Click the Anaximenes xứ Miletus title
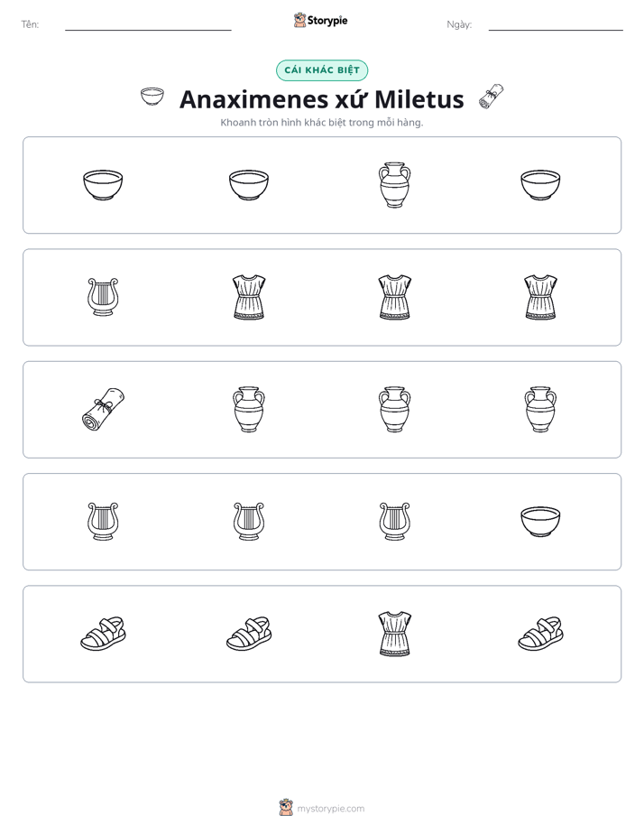This screenshot has width=644, height=834. coord(322,99)
